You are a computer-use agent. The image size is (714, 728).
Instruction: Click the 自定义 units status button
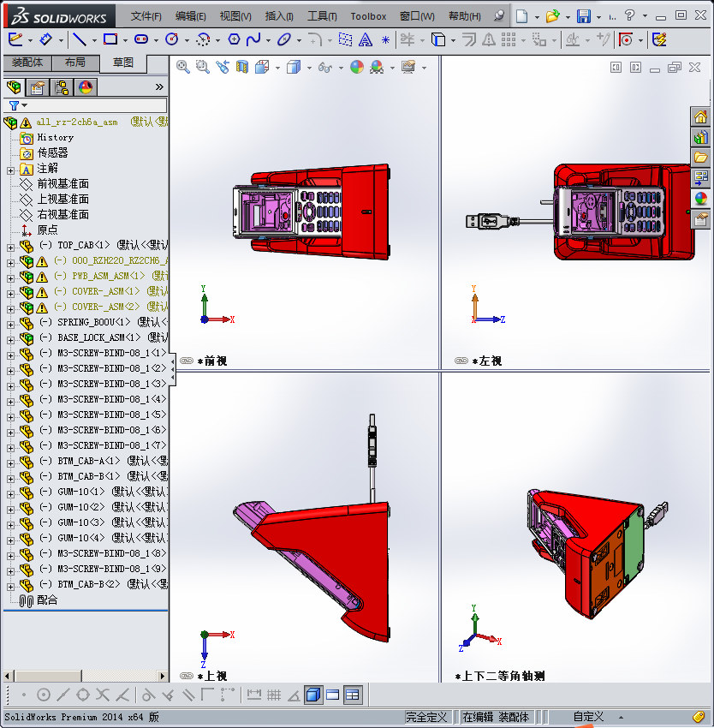(x=588, y=717)
